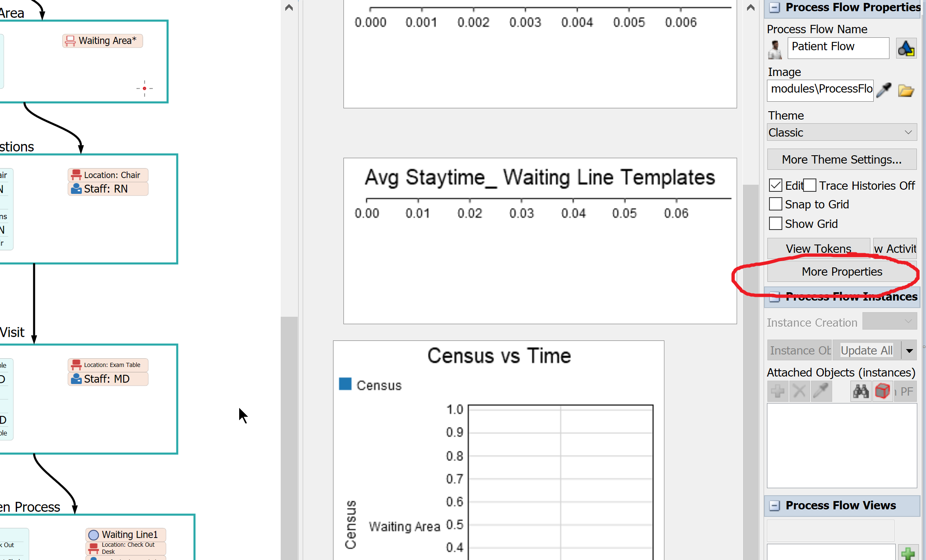Collapse the Process Flow Instances section
The height and width of the screenshot is (560, 926).
(x=774, y=296)
